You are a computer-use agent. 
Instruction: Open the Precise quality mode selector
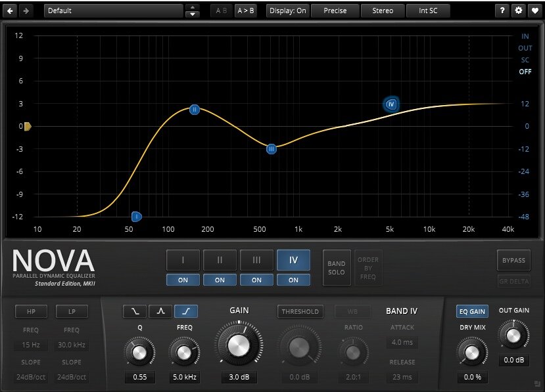coord(335,11)
